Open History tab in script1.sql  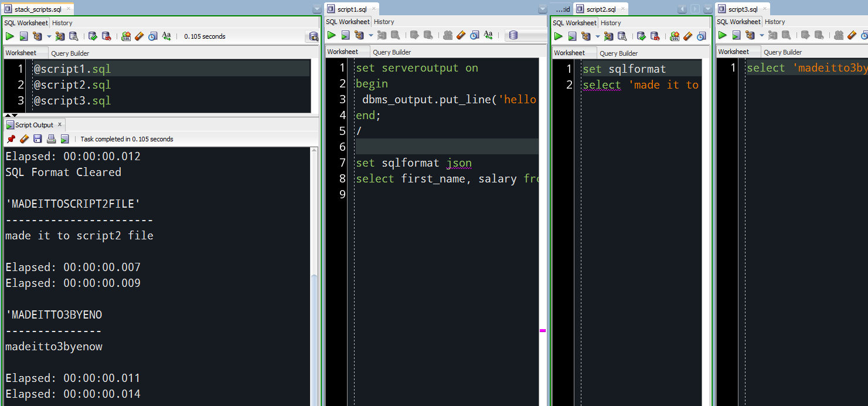point(384,22)
